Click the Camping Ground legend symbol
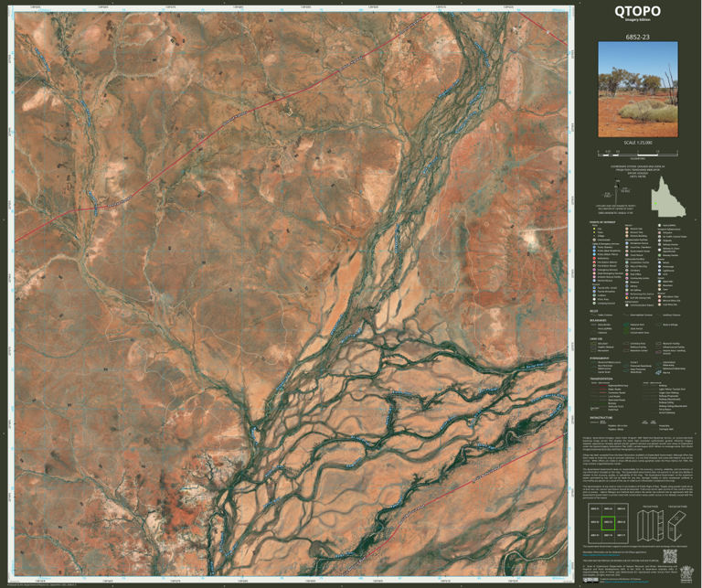Viewport: 702px width, 588px height. [x=594, y=304]
